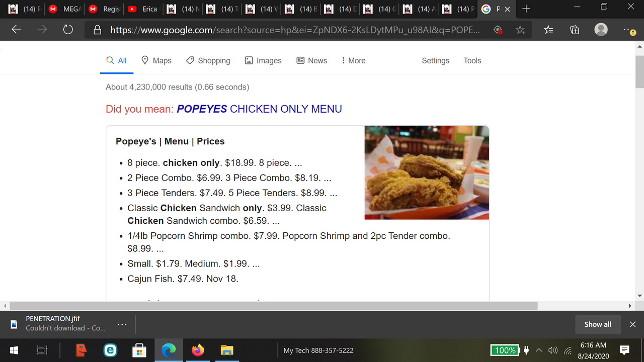The height and width of the screenshot is (362, 644).
Task: Switch to the Erica YouTube tab
Action: pos(143,9)
